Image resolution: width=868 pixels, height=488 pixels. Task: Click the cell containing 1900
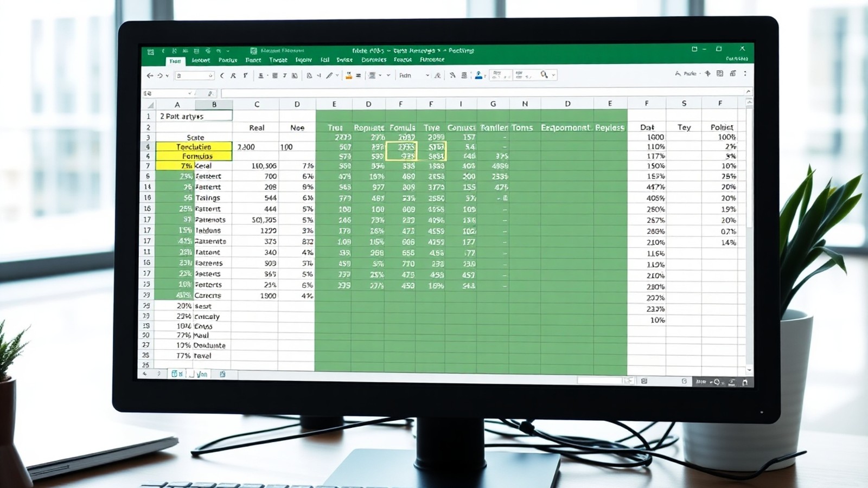[x=256, y=296]
